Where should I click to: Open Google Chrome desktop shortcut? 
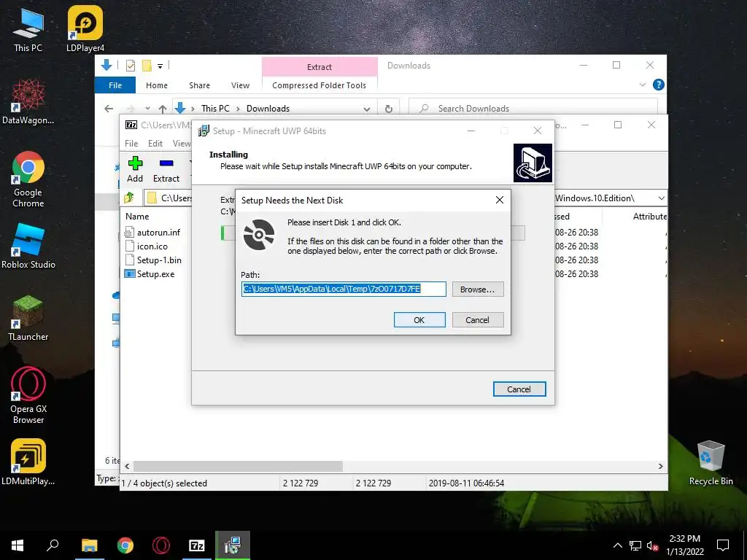tap(28, 179)
